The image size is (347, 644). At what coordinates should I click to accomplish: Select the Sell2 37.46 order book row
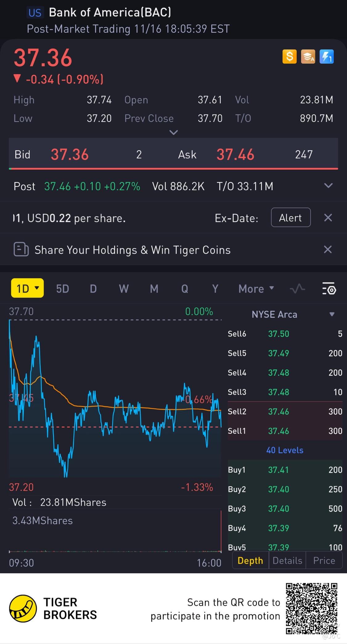(285, 411)
